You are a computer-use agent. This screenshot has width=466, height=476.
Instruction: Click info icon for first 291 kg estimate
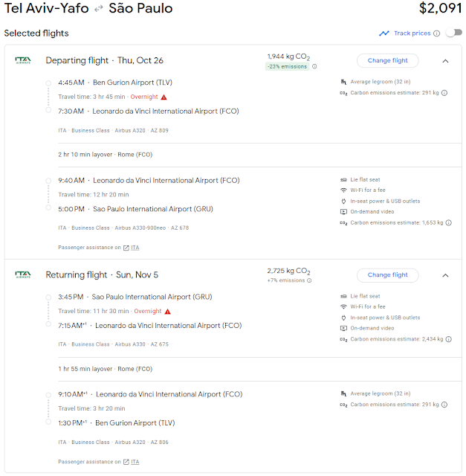click(x=444, y=94)
